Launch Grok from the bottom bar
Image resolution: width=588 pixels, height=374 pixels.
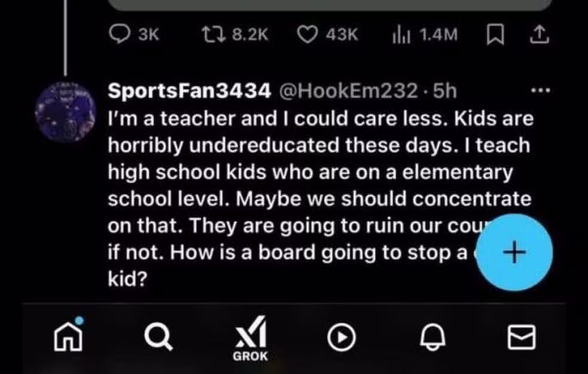point(250,338)
